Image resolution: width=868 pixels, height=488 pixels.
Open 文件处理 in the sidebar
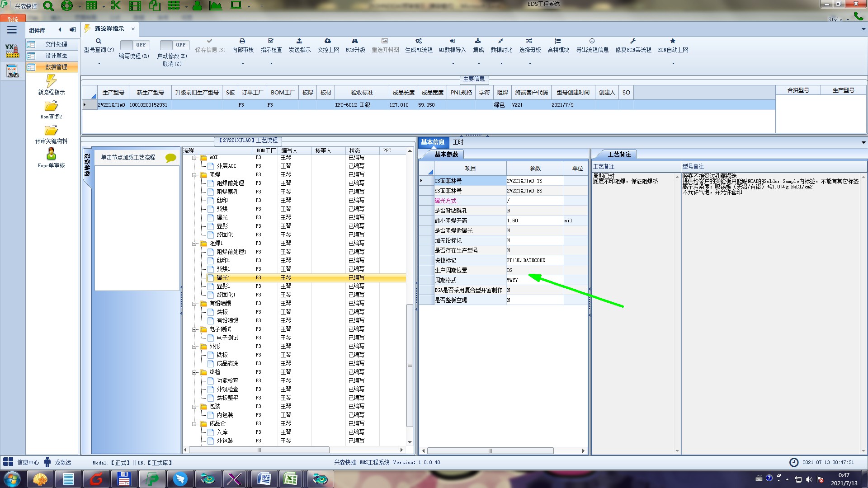coord(56,44)
